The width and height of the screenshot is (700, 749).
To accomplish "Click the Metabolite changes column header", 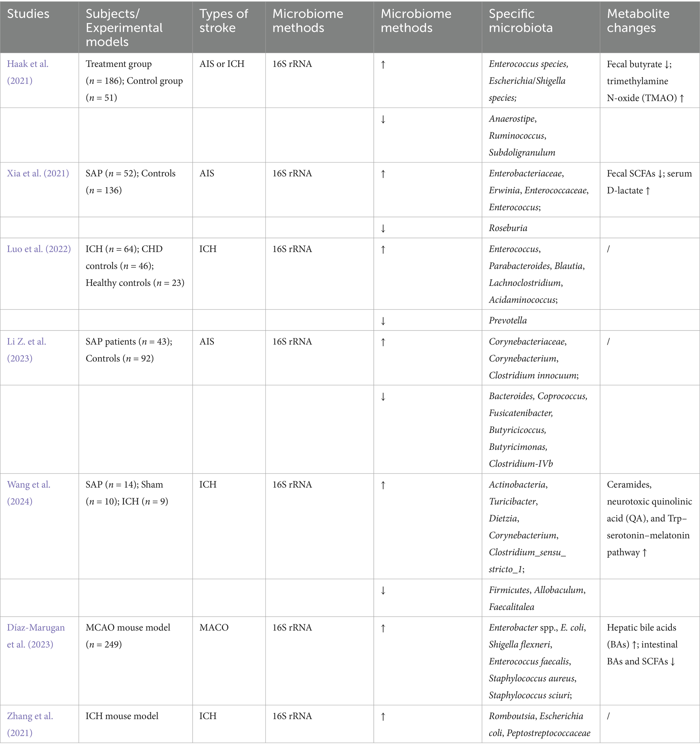I will (638, 21).
